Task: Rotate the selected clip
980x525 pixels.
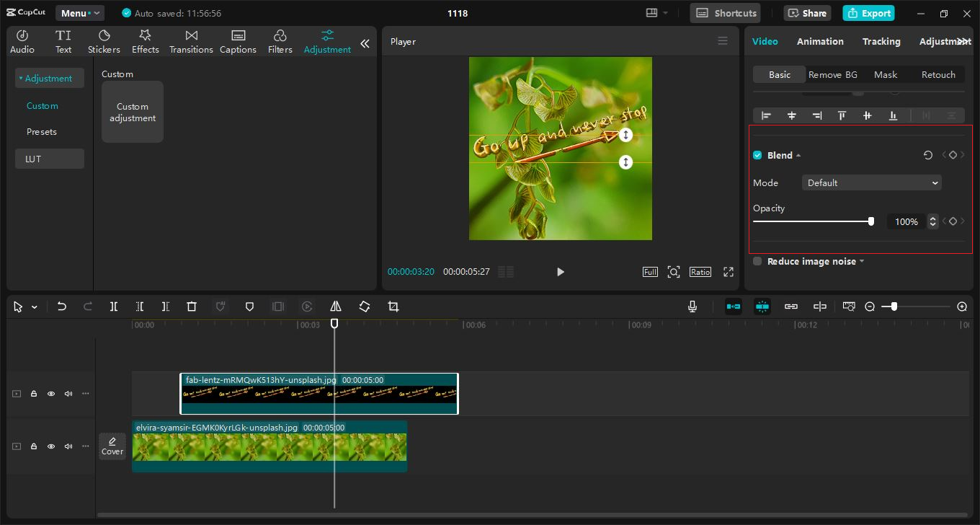Action: coord(365,306)
